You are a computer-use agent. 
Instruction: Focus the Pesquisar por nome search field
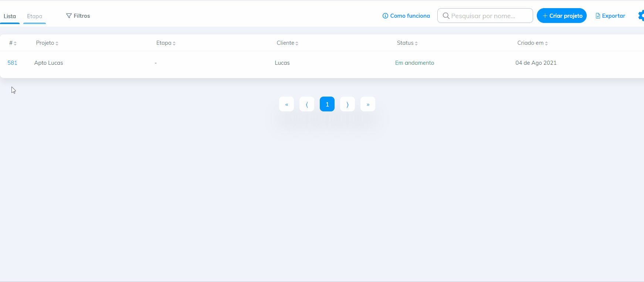tap(485, 16)
